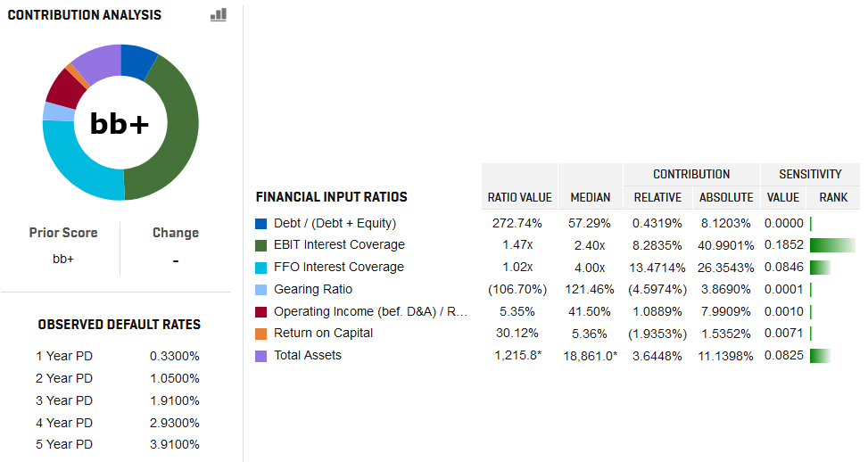This screenshot has width=868, height=462.
Task: Click the MEDIAN column header
Action: pos(591,197)
